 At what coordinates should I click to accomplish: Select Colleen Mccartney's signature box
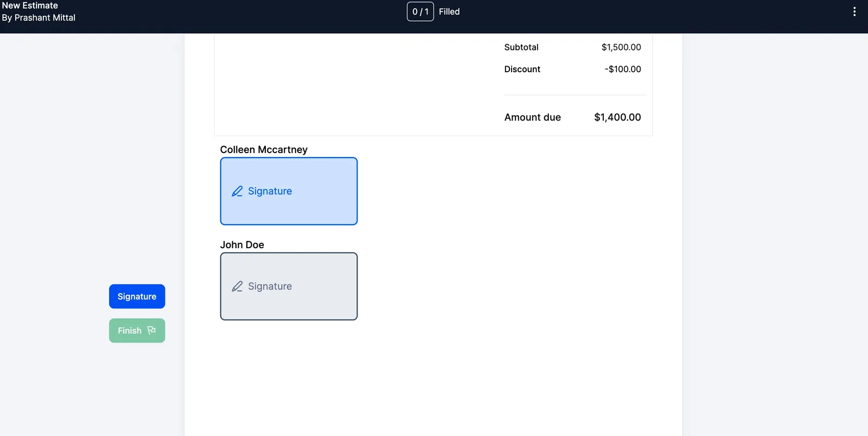click(x=289, y=191)
